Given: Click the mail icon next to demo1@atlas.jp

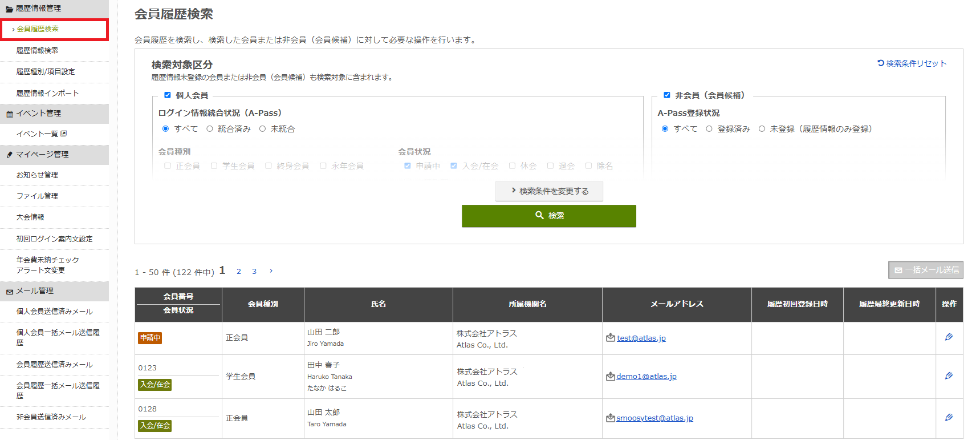Looking at the screenshot, I should [611, 376].
